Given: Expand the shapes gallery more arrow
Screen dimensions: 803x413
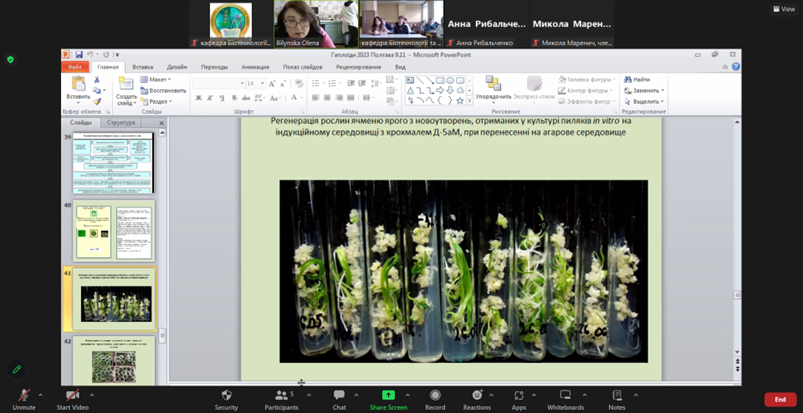Looking at the screenshot, I should [470, 101].
